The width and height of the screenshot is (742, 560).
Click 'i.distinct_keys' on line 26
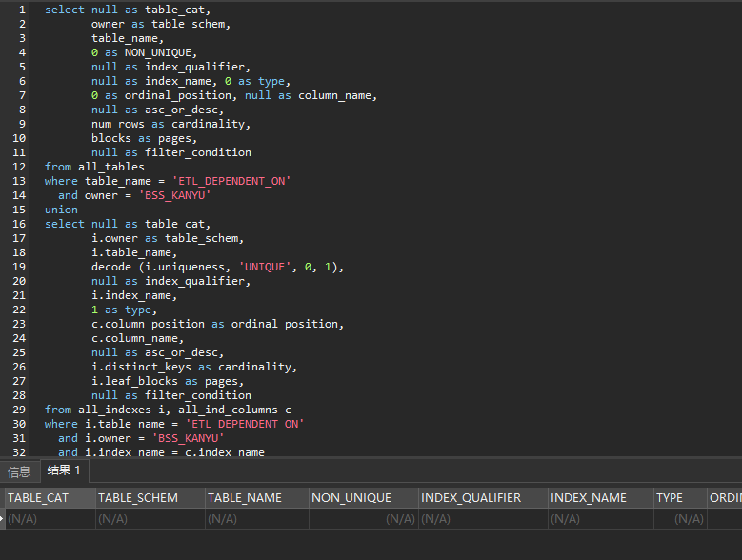pyautogui.click(x=141, y=367)
